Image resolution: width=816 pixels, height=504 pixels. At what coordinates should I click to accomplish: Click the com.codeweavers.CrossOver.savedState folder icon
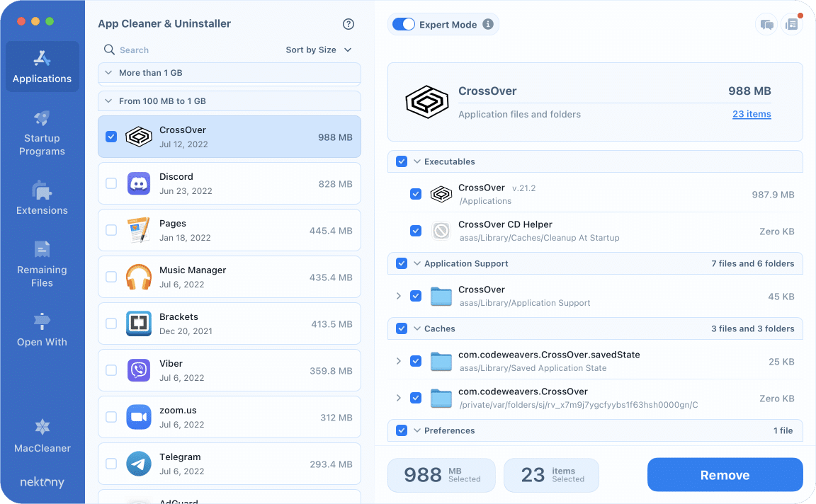coord(441,361)
